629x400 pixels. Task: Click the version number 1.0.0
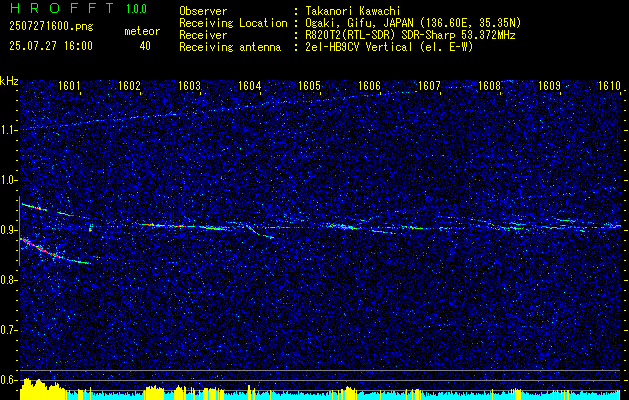tap(136, 8)
